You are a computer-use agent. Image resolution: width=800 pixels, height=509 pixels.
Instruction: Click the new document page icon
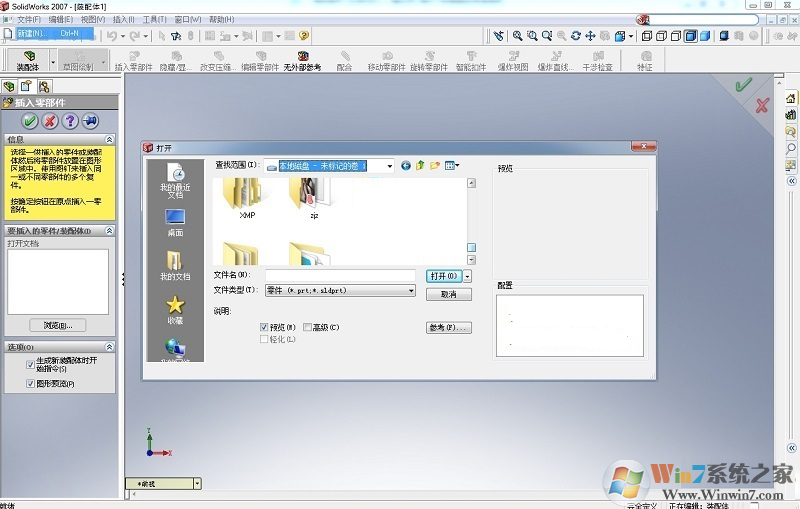click(x=8, y=34)
